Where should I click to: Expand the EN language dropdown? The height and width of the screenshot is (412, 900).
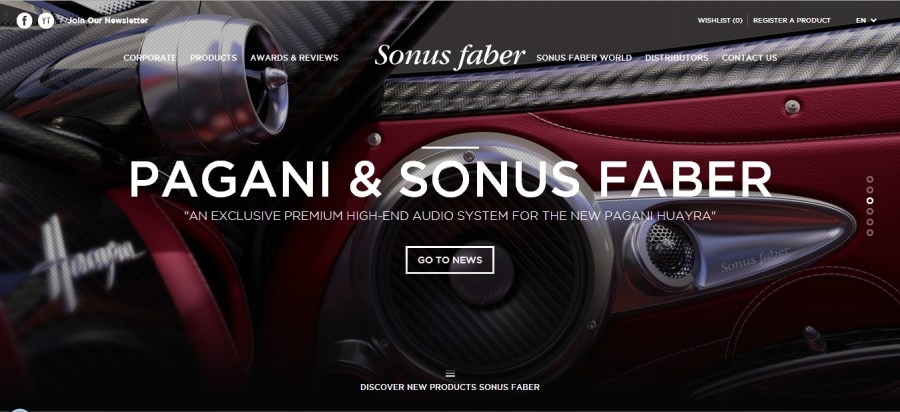[866, 20]
